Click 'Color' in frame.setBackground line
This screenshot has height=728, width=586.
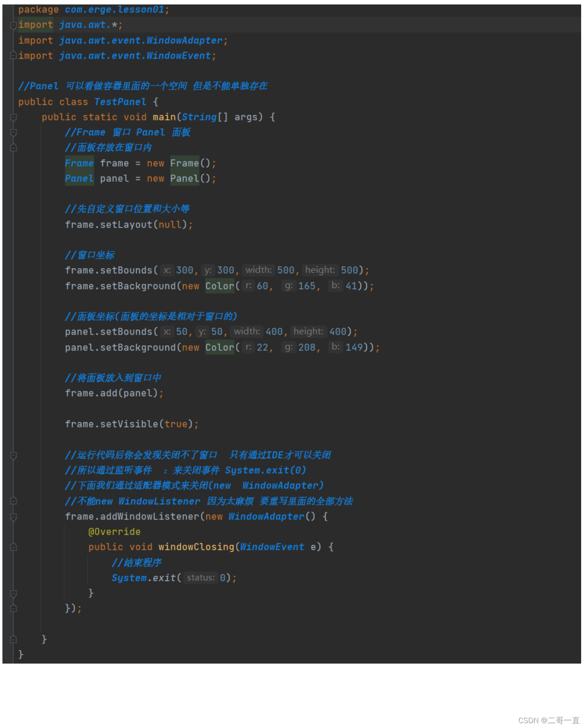(x=220, y=286)
